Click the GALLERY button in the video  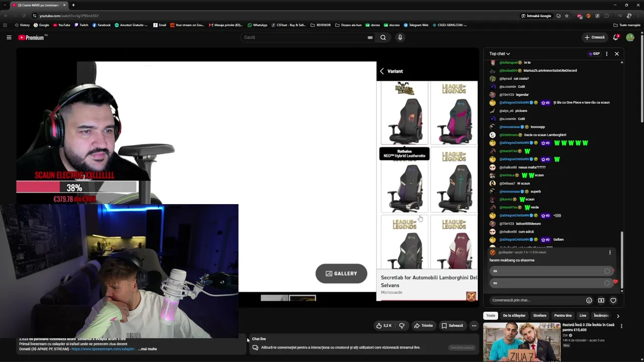[x=341, y=274]
